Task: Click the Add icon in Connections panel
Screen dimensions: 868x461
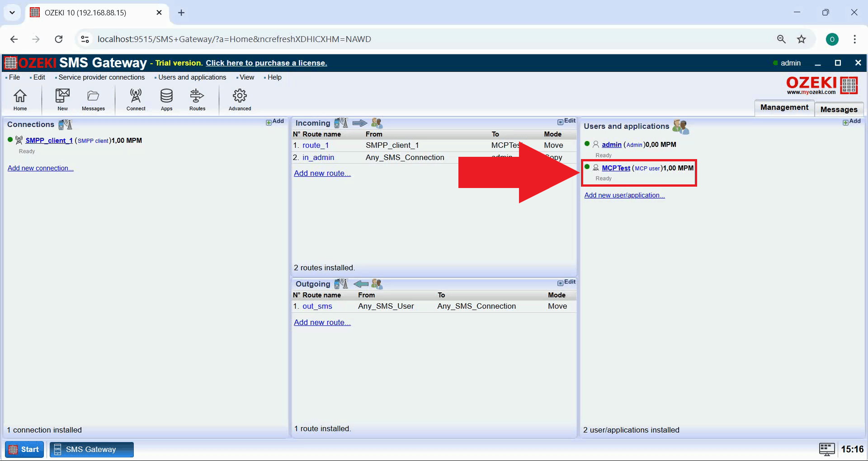Action: [x=275, y=122]
